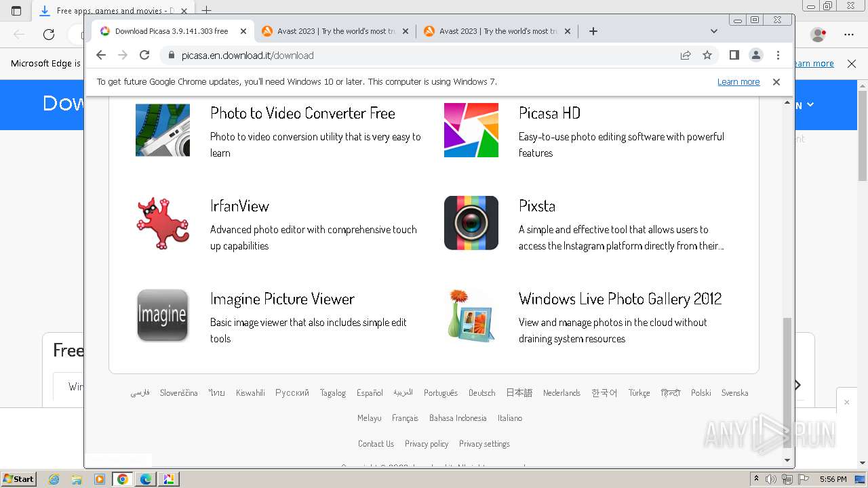Open the Privacy policy footer link
The width and height of the screenshot is (868, 488).
coord(427,444)
